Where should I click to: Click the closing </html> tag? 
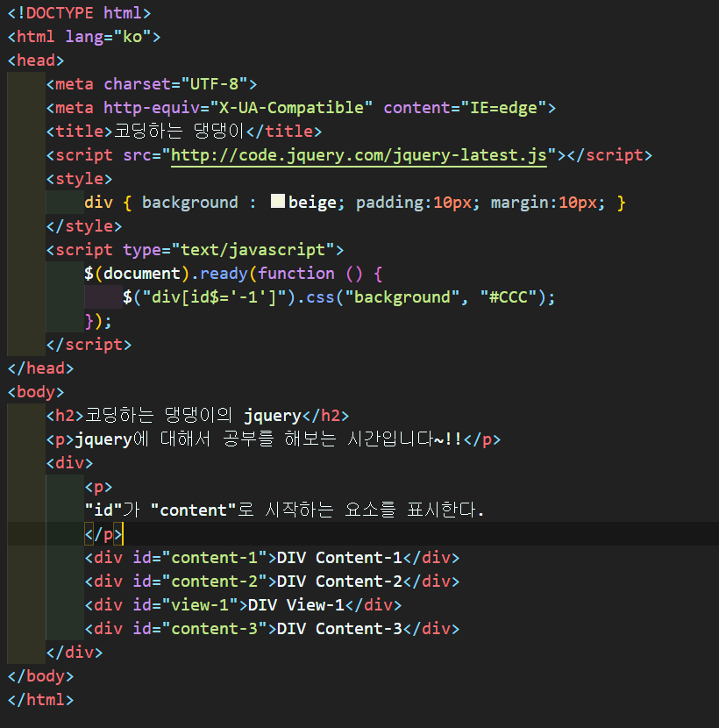tap(41, 700)
